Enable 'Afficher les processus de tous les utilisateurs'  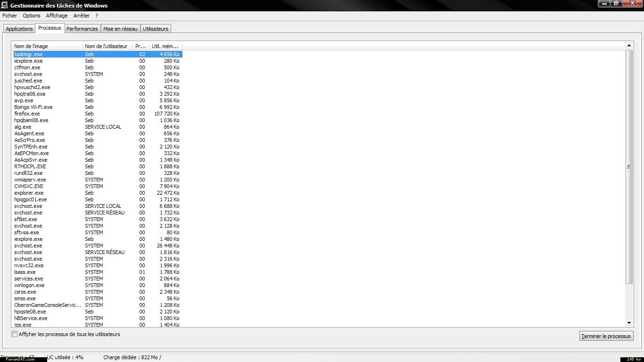[15, 334]
